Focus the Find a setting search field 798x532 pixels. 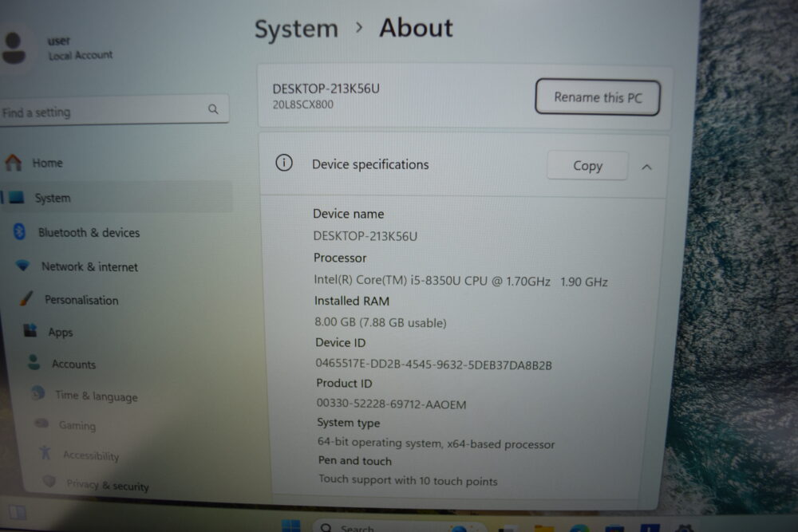pos(114,110)
